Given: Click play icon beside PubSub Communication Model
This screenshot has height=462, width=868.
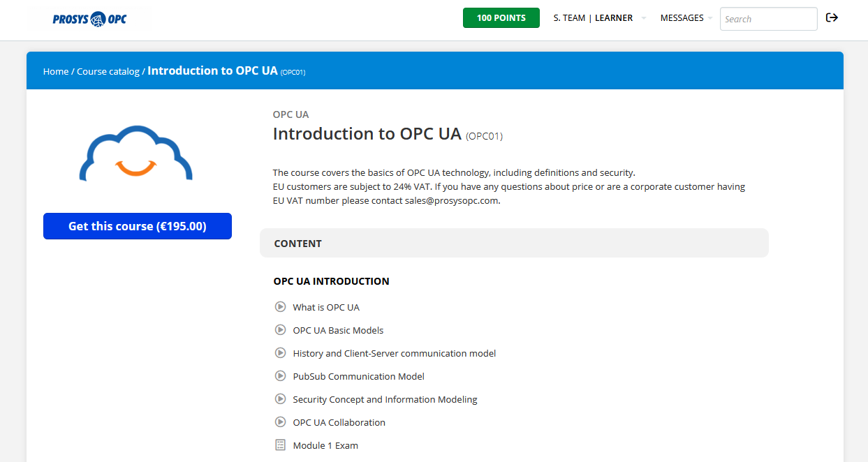Looking at the screenshot, I should coord(280,376).
